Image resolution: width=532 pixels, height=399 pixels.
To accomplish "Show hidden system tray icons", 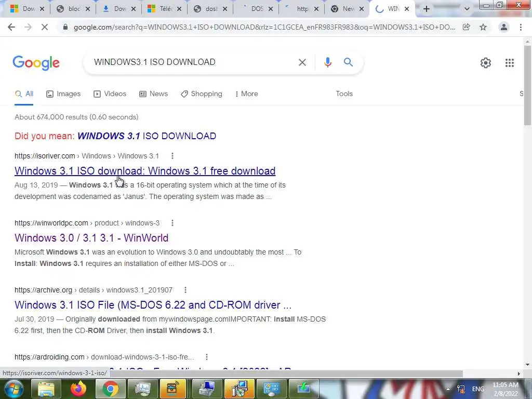I will point(448,389).
